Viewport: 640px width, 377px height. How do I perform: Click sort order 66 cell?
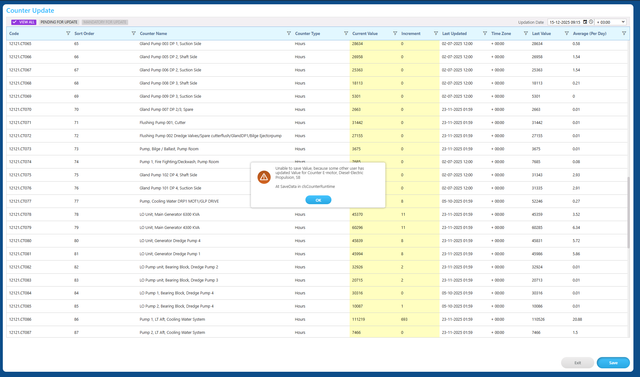[76, 57]
